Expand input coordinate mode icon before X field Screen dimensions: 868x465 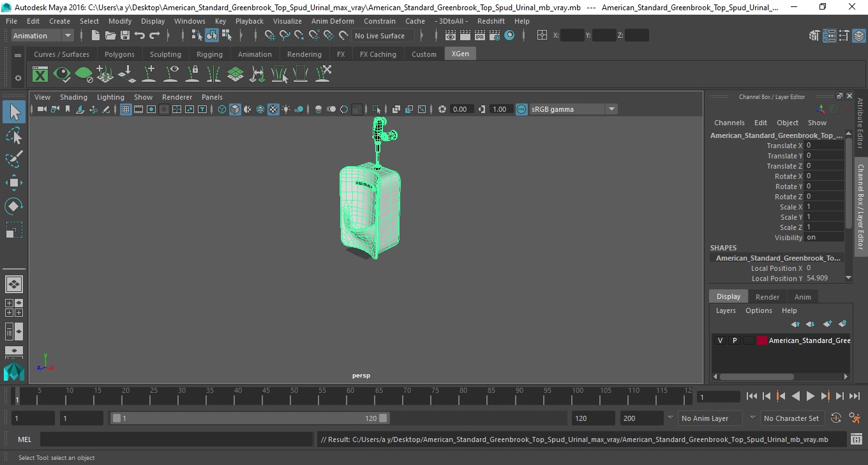[542, 36]
